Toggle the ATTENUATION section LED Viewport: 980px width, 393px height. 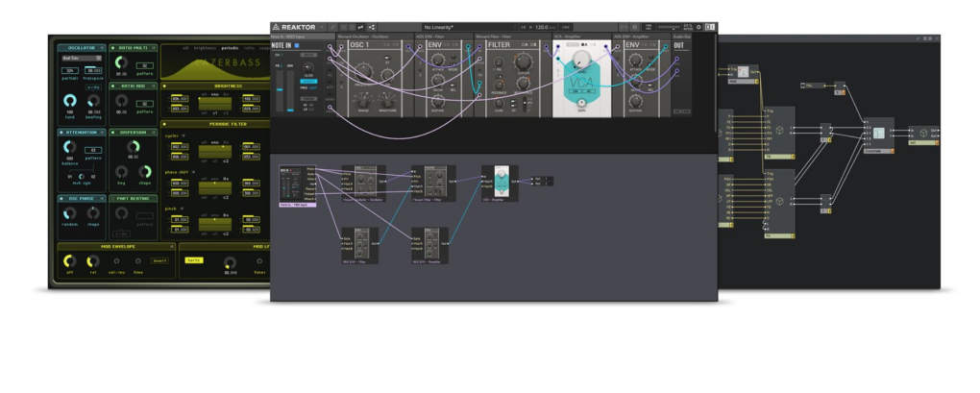point(61,133)
